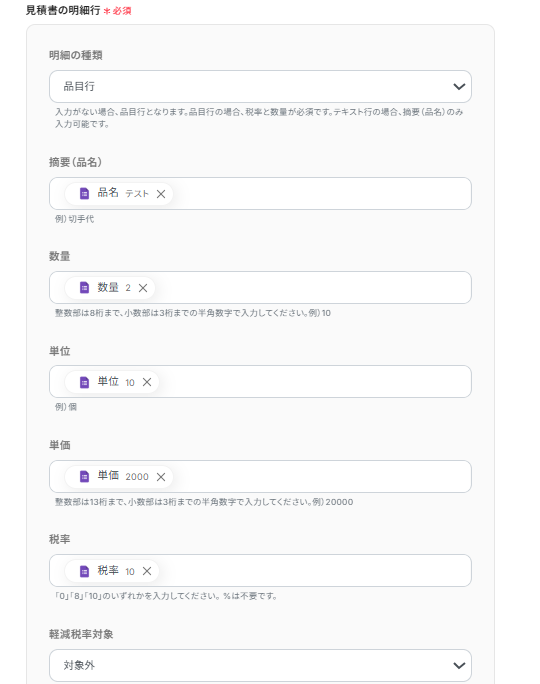The width and height of the screenshot is (540, 684).
Task: Click the purple document icon in 数量 tag
Action: (84, 287)
